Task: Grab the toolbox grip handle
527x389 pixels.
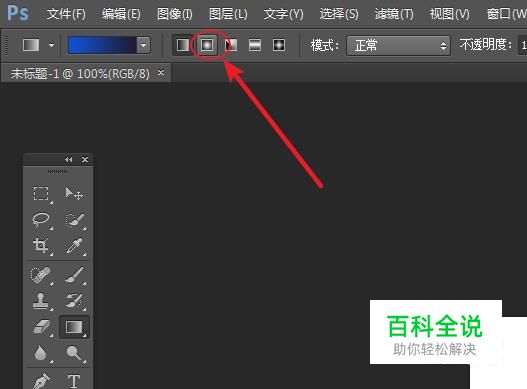Action: click(x=57, y=171)
